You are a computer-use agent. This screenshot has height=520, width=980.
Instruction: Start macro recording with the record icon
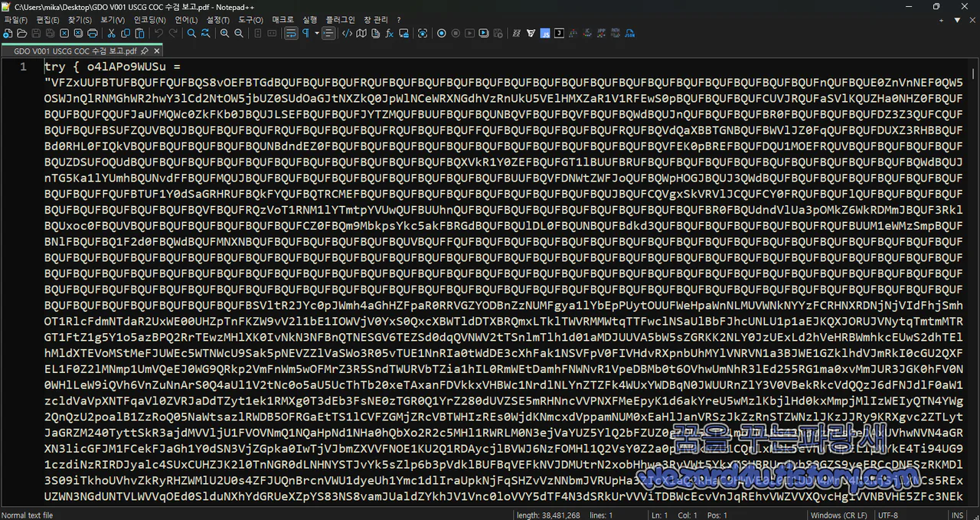pyautogui.click(x=440, y=33)
